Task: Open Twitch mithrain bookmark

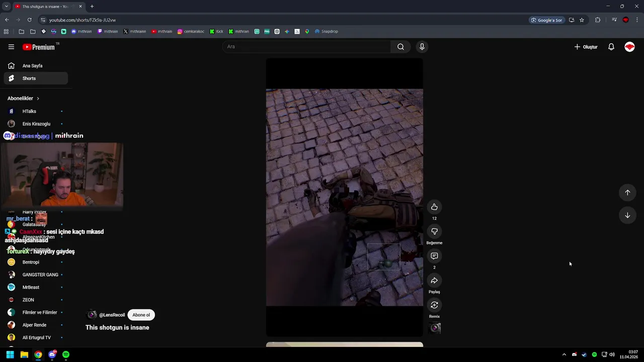Action: coord(108,31)
